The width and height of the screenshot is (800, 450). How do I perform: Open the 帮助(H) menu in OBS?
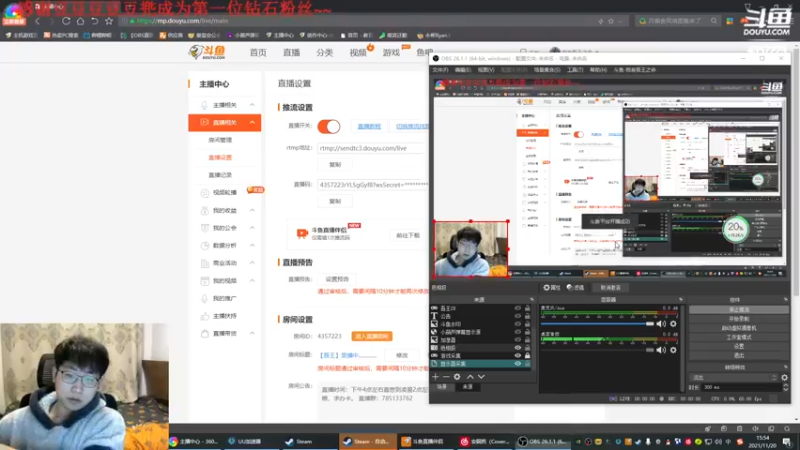point(598,70)
